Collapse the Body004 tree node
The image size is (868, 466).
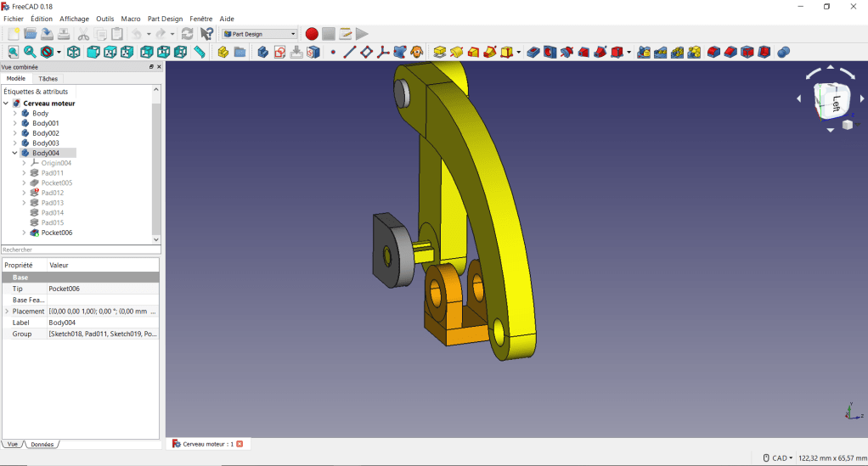click(x=15, y=153)
